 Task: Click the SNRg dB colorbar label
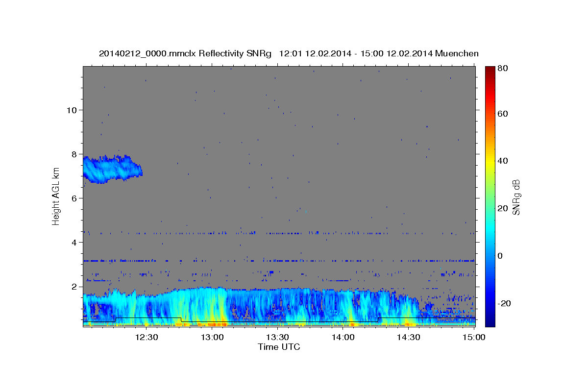516,197
